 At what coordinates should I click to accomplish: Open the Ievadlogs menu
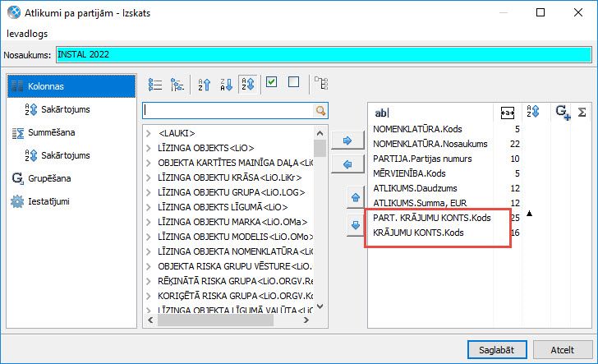pyautogui.click(x=27, y=34)
